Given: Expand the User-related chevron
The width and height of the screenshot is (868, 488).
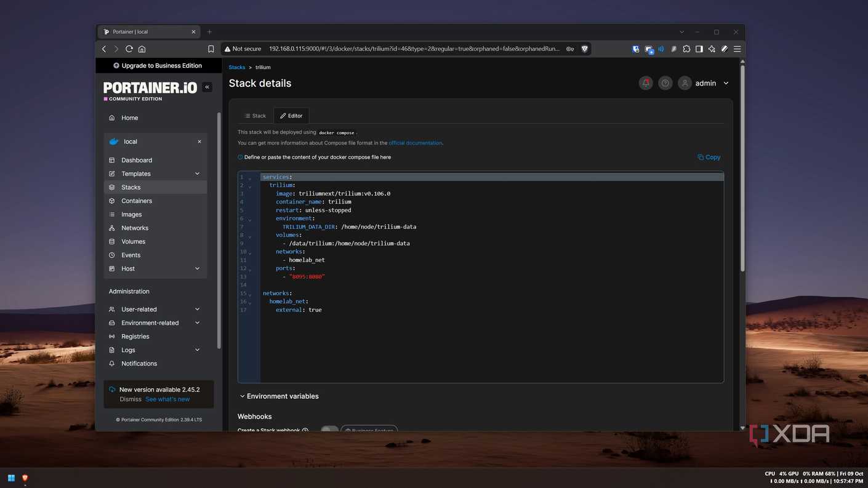Looking at the screenshot, I should [x=198, y=309].
